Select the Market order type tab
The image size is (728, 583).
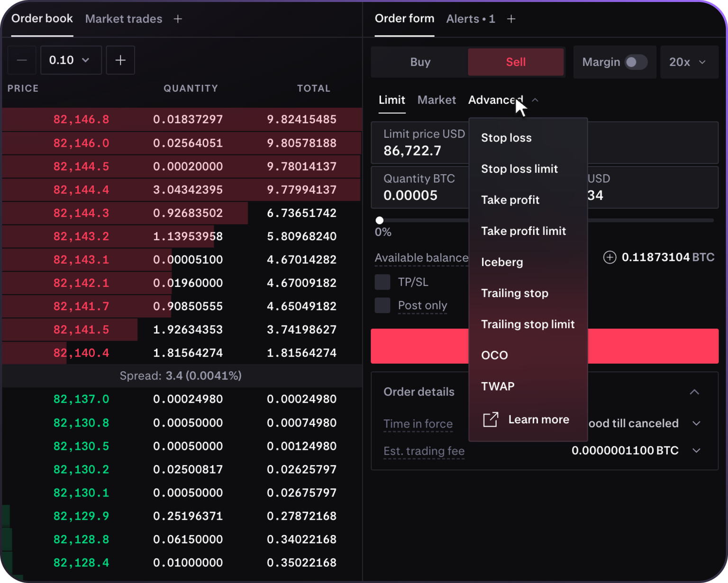[x=437, y=100]
